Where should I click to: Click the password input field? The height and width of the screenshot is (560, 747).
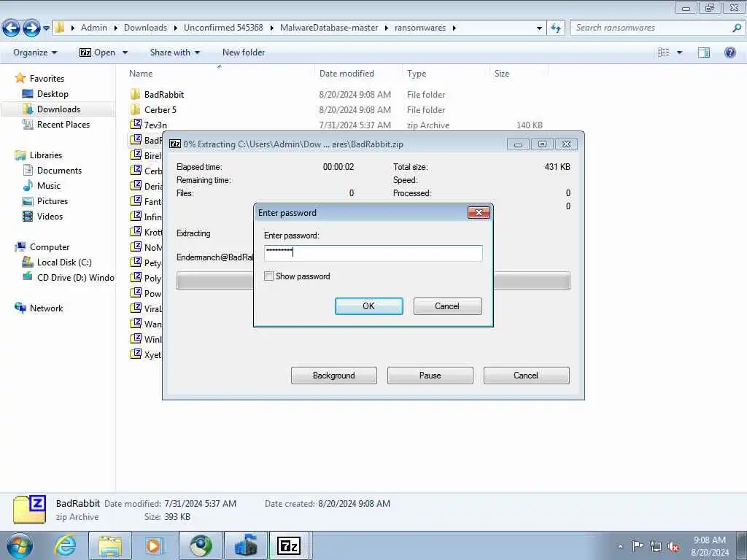point(373,253)
